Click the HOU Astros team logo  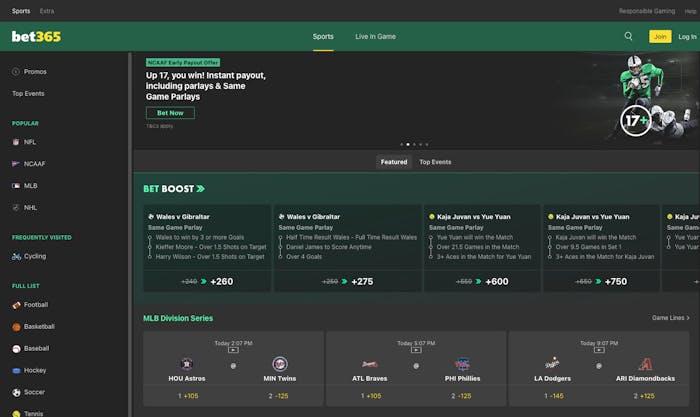(x=187, y=364)
